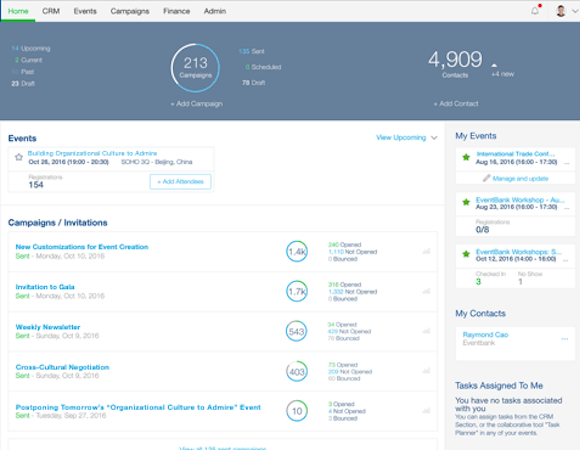Click the Add Attendees button
The width and height of the screenshot is (580, 450).
(181, 182)
